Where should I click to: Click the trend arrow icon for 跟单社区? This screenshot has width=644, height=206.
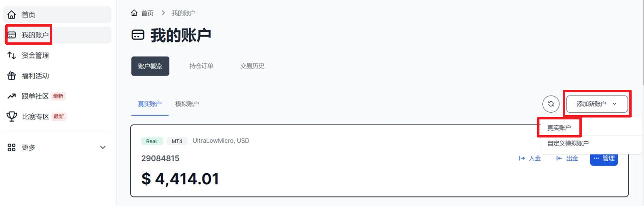click(x=12, y=96)
